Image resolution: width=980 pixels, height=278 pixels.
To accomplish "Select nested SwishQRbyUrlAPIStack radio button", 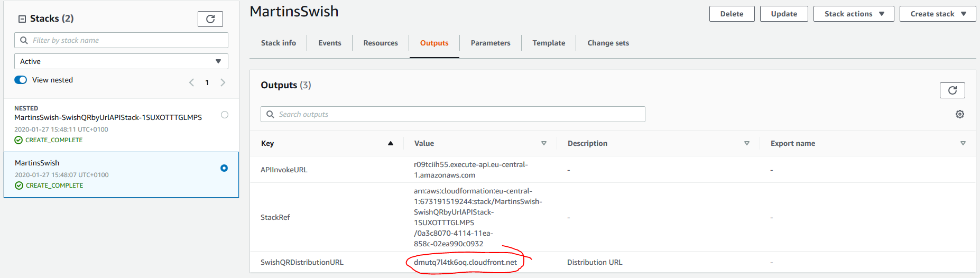I will [225, 115].
